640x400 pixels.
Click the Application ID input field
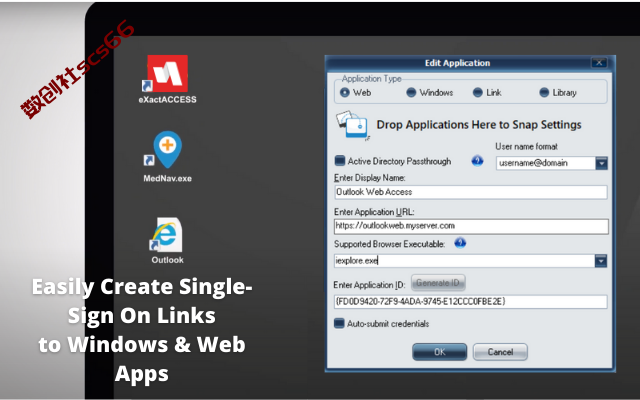coord(471,302)
